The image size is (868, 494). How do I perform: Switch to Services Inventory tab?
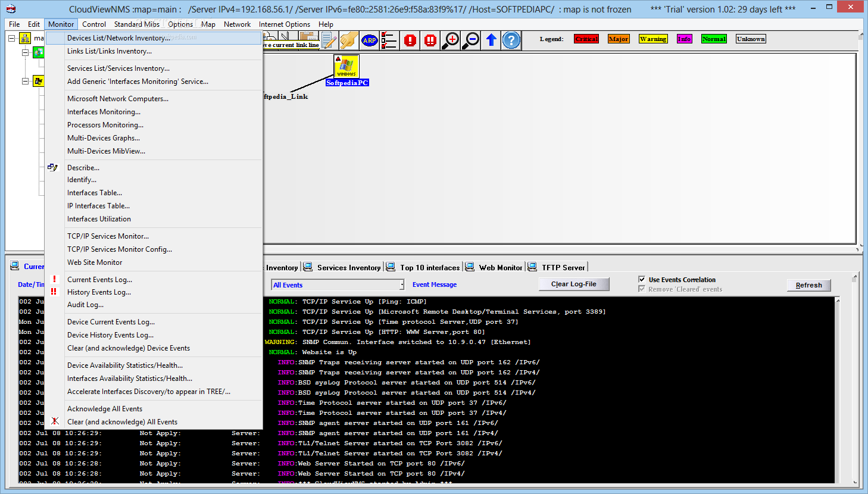343,267
